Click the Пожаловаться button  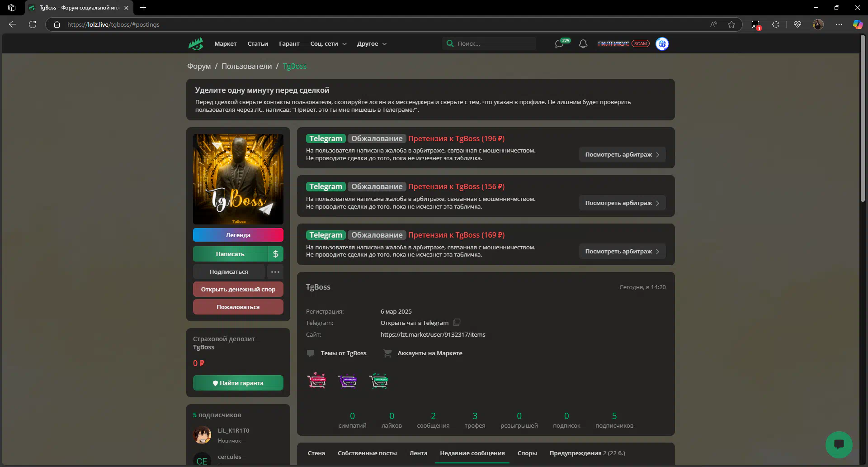[238, 307]
